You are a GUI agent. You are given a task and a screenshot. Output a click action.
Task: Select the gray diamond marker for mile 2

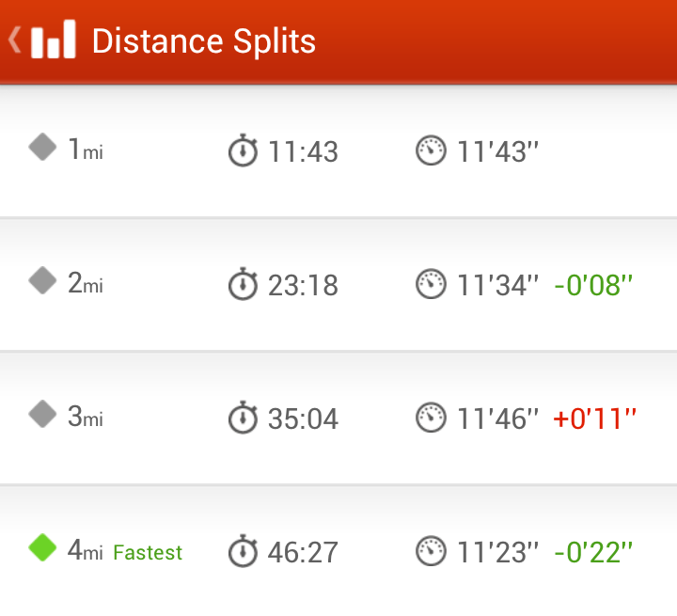point(42,280)
